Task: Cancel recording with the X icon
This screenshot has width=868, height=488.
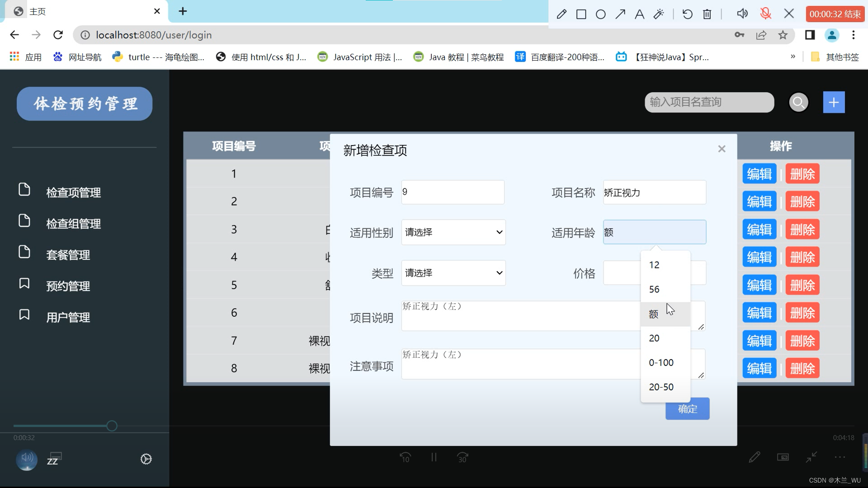Action: 789,14
